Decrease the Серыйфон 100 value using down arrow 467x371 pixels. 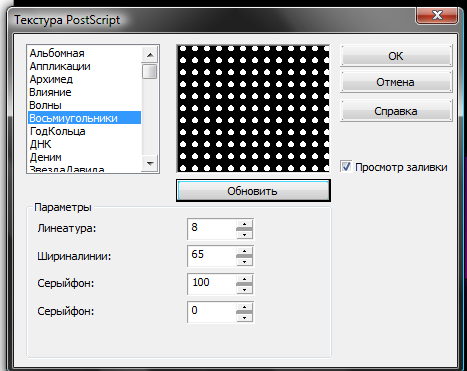coord(244,290)
